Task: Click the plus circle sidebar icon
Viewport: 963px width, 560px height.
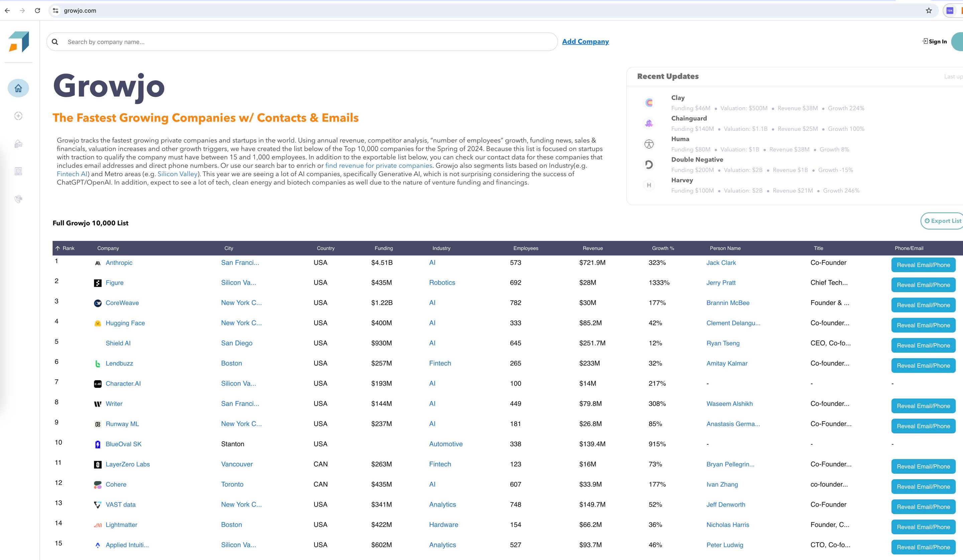Action: click(18, 116)
